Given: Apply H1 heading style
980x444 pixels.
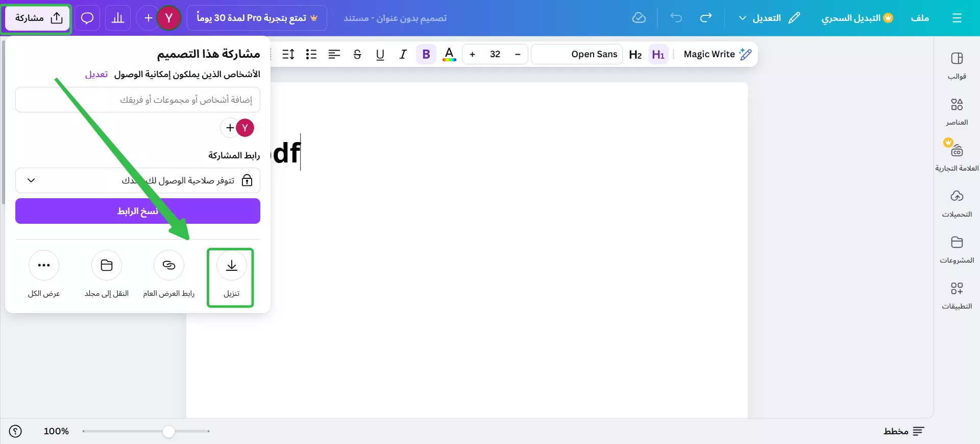Looking at the screenshot, I should click(658, 54).
